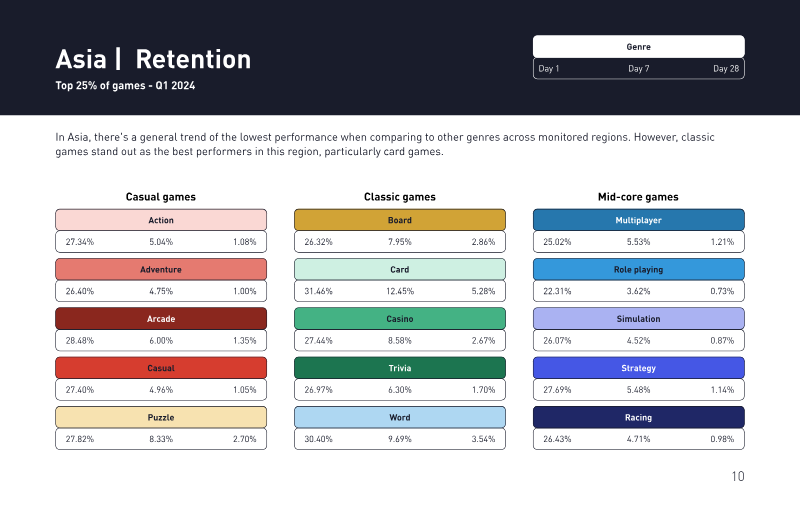Select the Multiplayer genre header
Viewport: 800px width, 506px height.
[638, 220]
